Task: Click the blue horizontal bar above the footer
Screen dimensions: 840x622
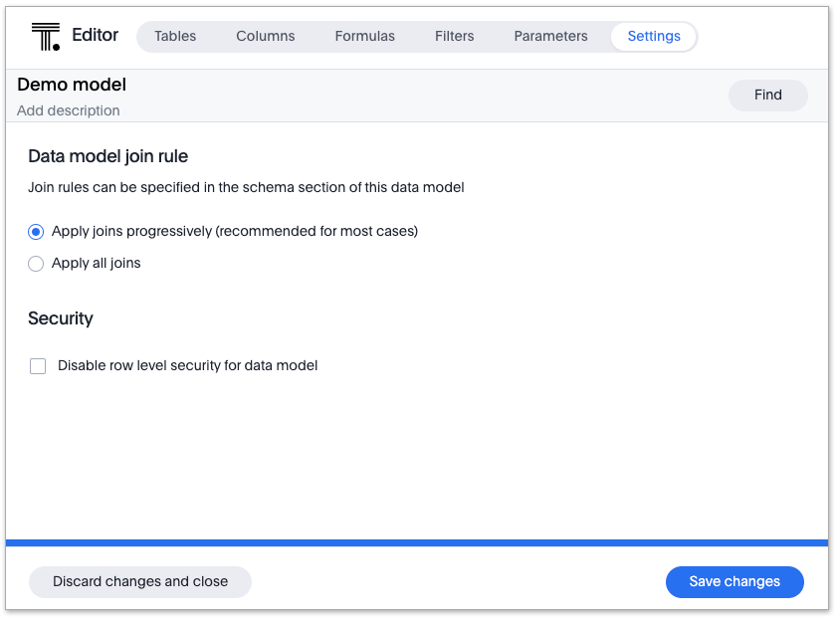Action: click(417, 543)
